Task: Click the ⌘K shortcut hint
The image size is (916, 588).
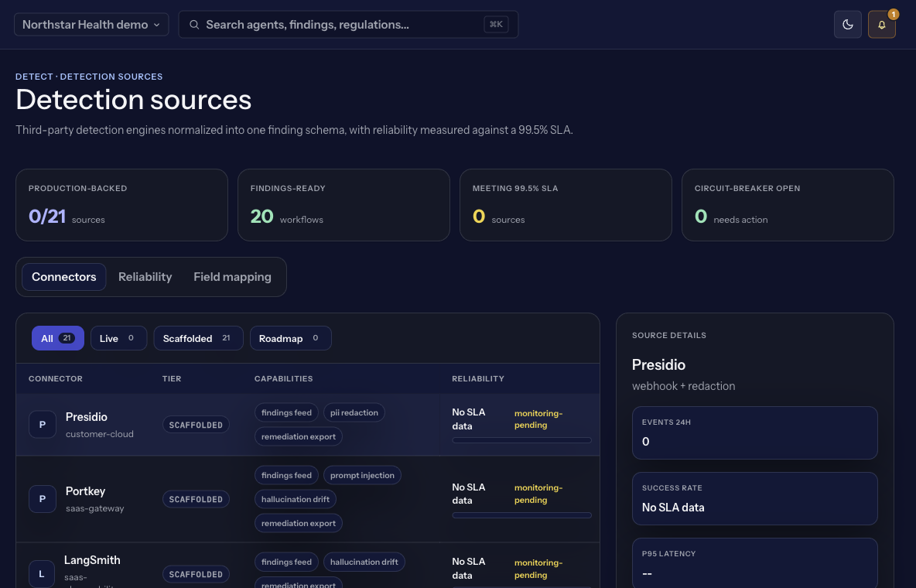Action: click(496, 25)
